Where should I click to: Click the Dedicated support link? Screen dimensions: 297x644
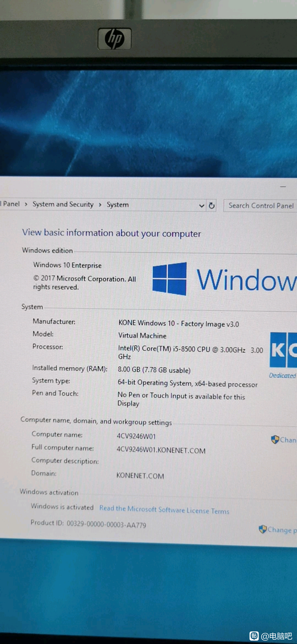(282, 375)
